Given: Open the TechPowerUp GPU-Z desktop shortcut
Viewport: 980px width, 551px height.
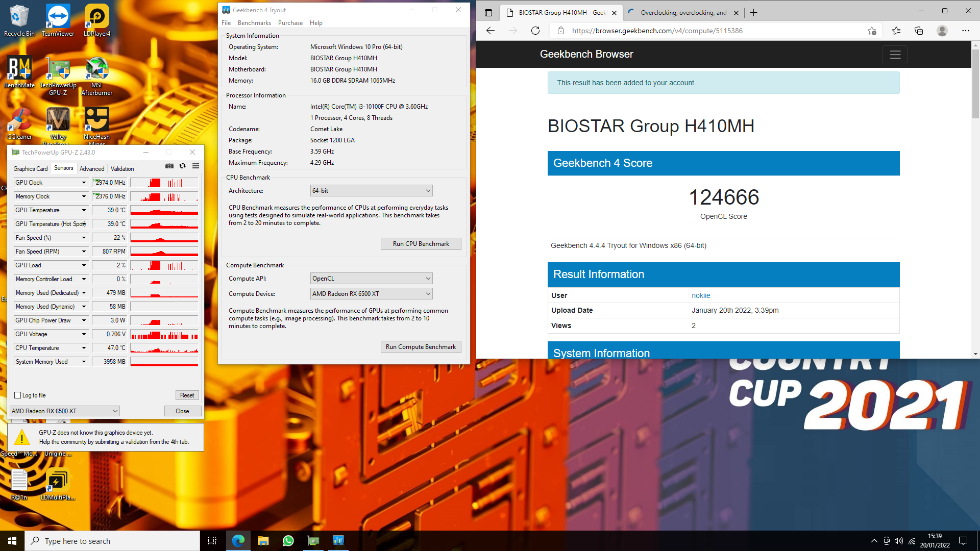Looking at the screenshot, I should point(58,76).
